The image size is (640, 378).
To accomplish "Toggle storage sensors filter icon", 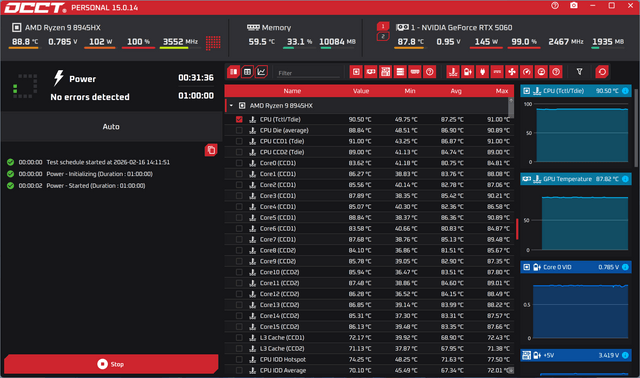I will [x=400, y=72].
